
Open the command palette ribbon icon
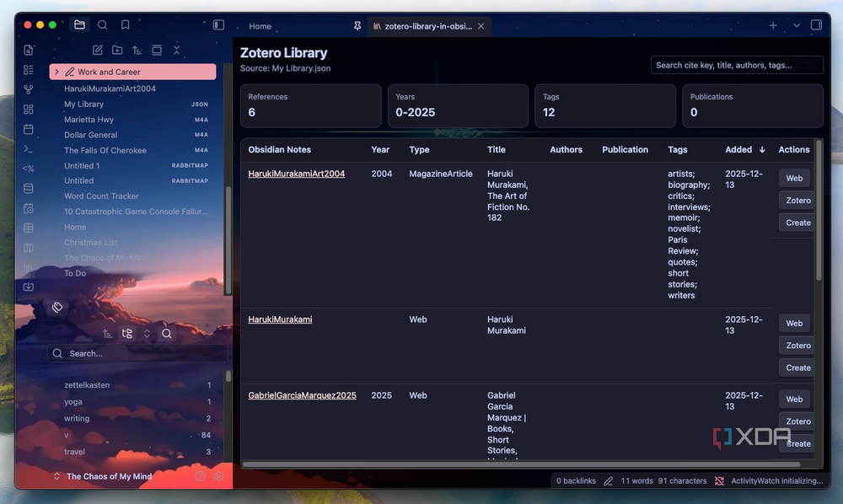click(29, 149)
